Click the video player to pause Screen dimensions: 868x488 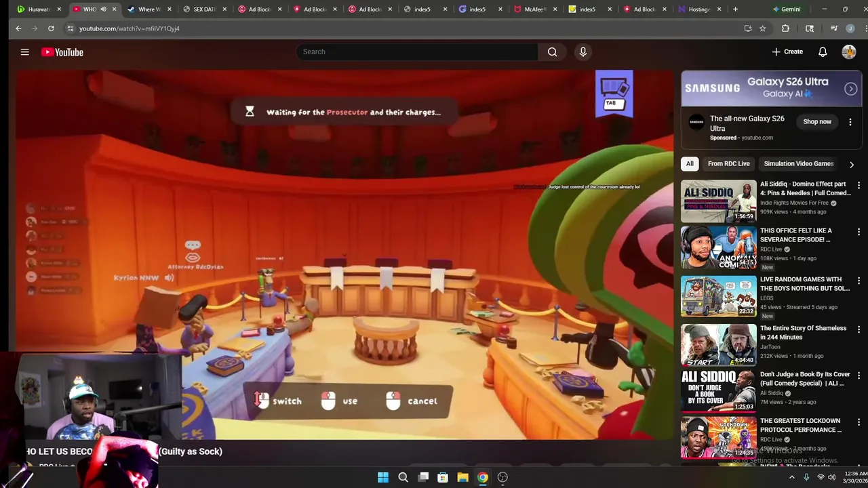344,254
